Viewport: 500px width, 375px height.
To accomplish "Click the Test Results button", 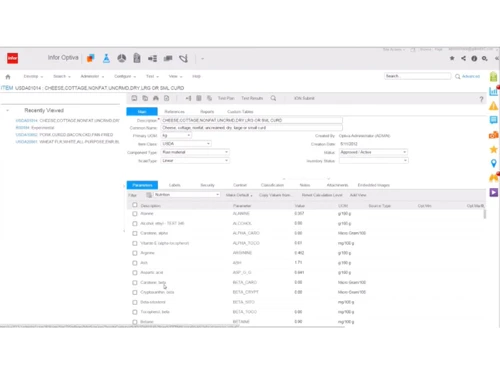I will coord(252,98).
